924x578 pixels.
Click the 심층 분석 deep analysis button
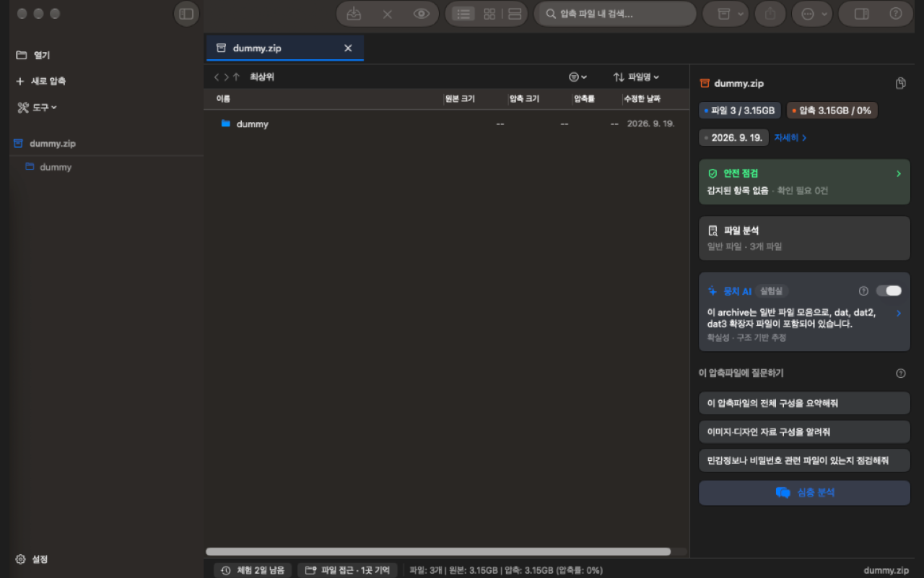(x=804, y=493)
